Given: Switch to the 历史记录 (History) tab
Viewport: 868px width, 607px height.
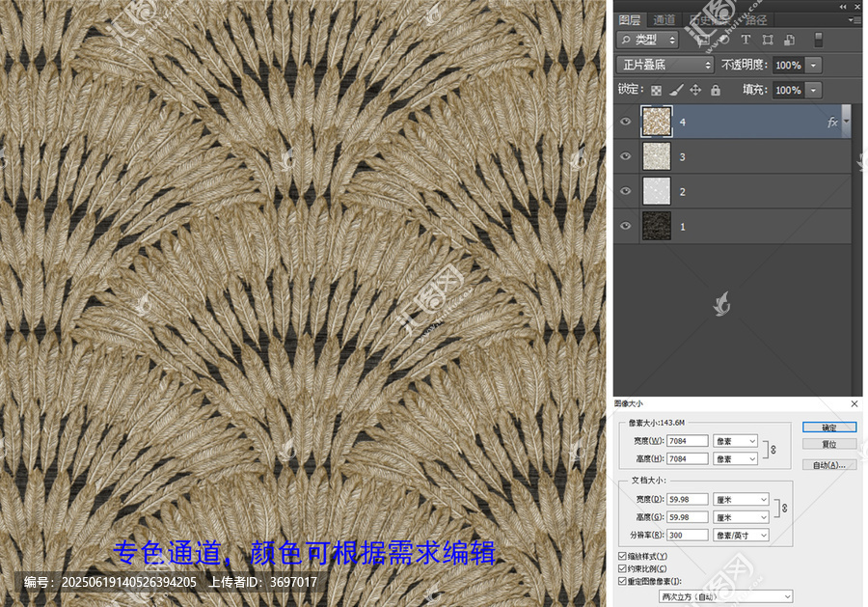Looking at the screenshot, I should (x=710, y=20).
